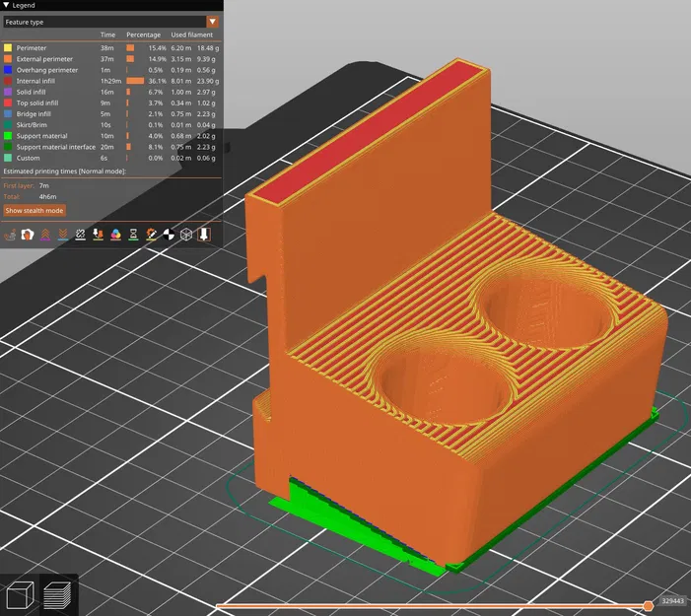This screenshot has width=691, height=616.
Task: Toggle Color changes icon
Action: [115, 235]
